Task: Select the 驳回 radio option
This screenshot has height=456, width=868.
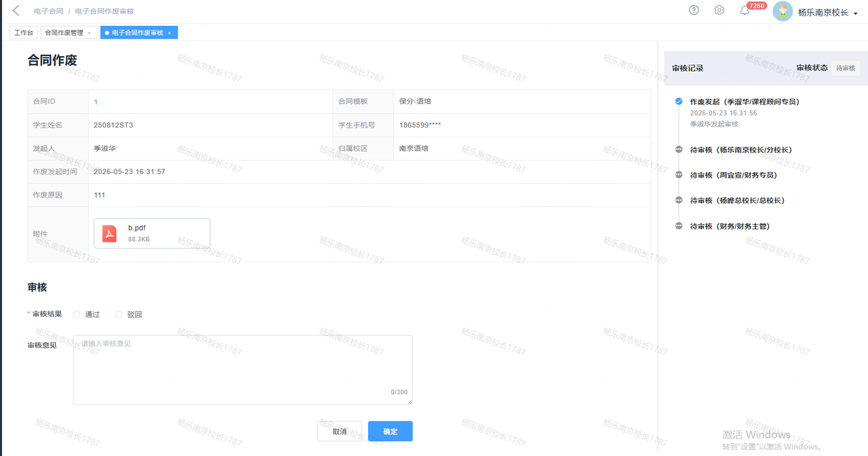Action: coord(119,314)
